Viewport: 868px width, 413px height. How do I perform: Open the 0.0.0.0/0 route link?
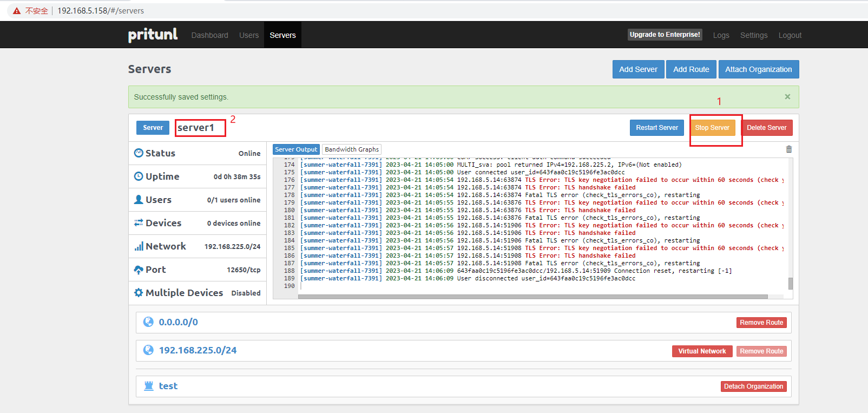(178, 322)
